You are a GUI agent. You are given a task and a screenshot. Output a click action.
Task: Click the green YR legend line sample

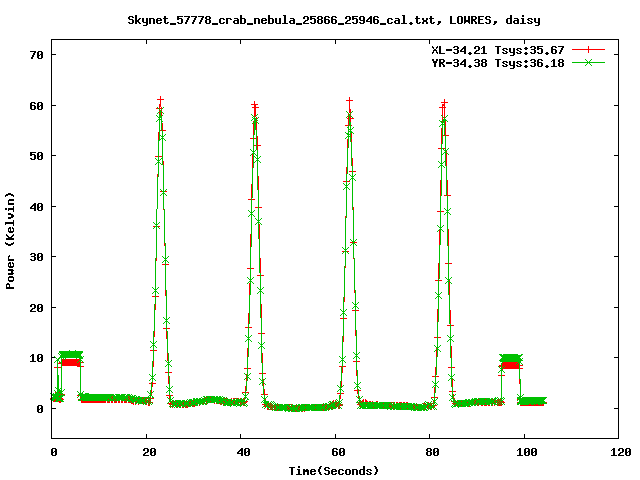pos(588,62)
